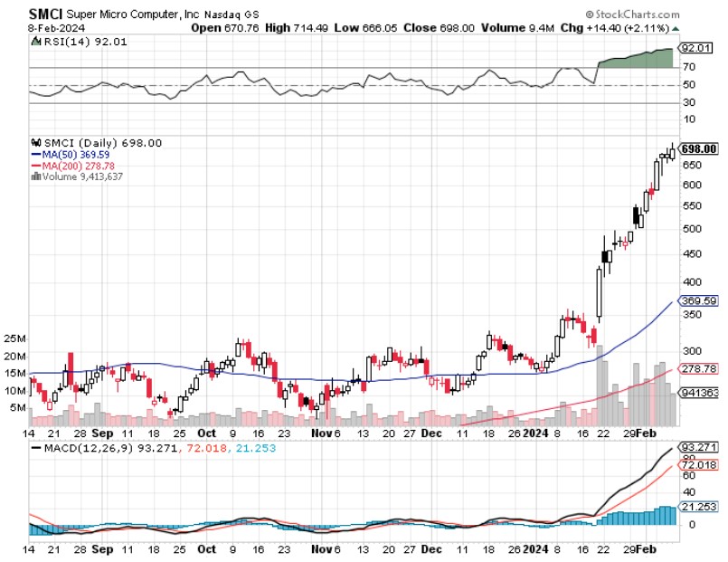Click the volume axis label 25M
728x562 pixels.
pos(14,339)
